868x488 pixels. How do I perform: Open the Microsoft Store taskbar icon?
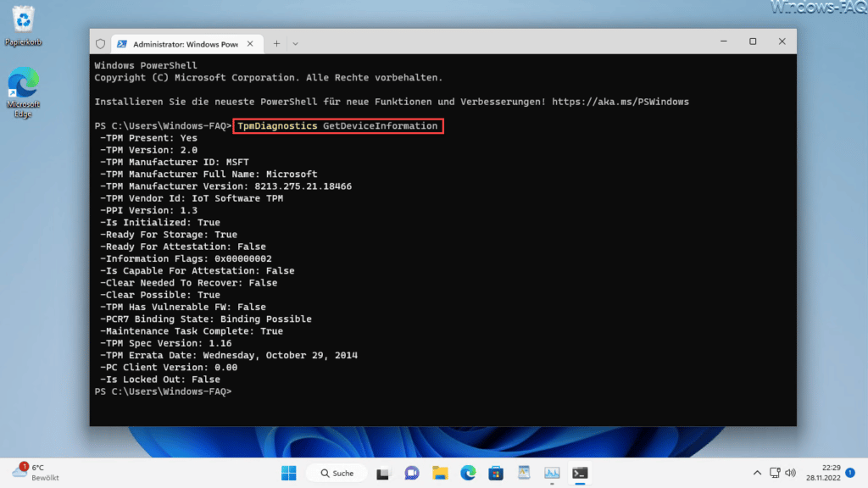496,473
